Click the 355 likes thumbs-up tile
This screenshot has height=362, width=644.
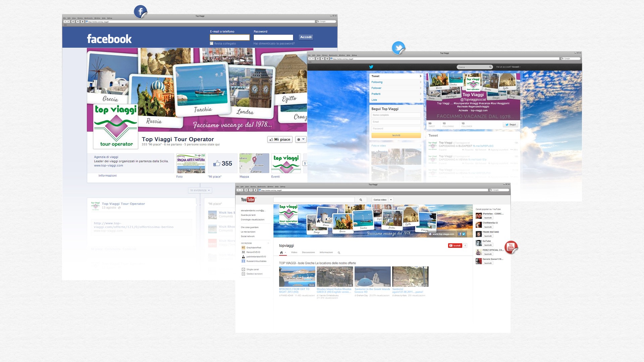223,163
